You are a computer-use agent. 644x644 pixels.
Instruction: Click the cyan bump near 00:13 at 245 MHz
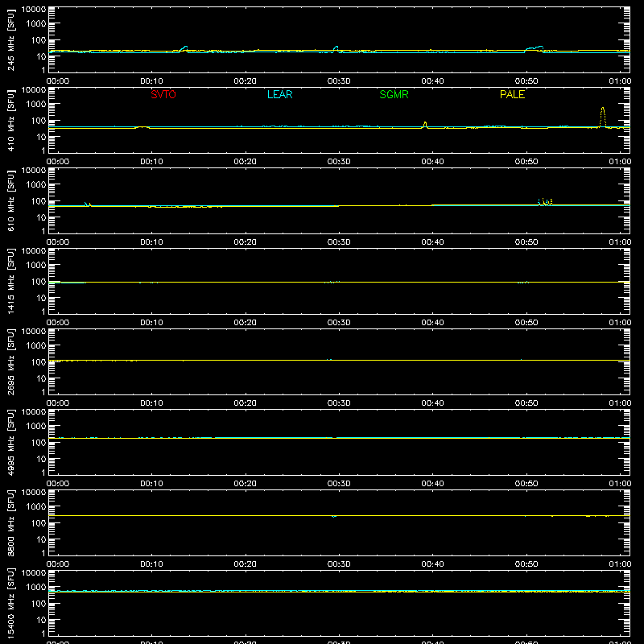[184, 48]
